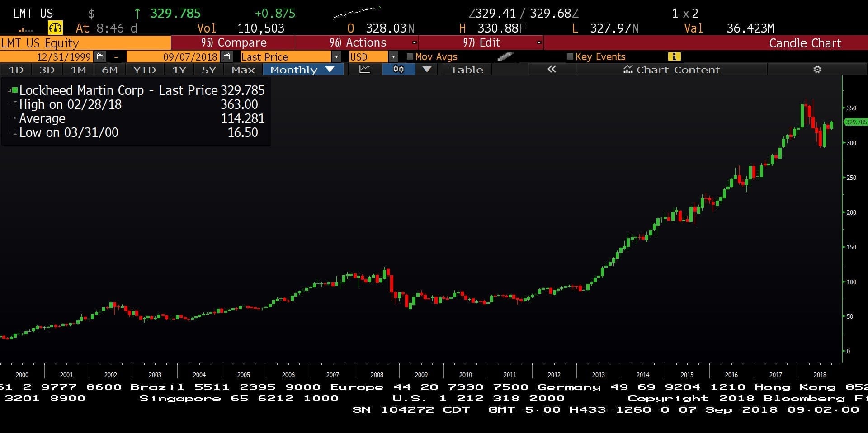Click the open price 328.03N
The height and width of the screenshot is (433, 868).
click(390, 28)
